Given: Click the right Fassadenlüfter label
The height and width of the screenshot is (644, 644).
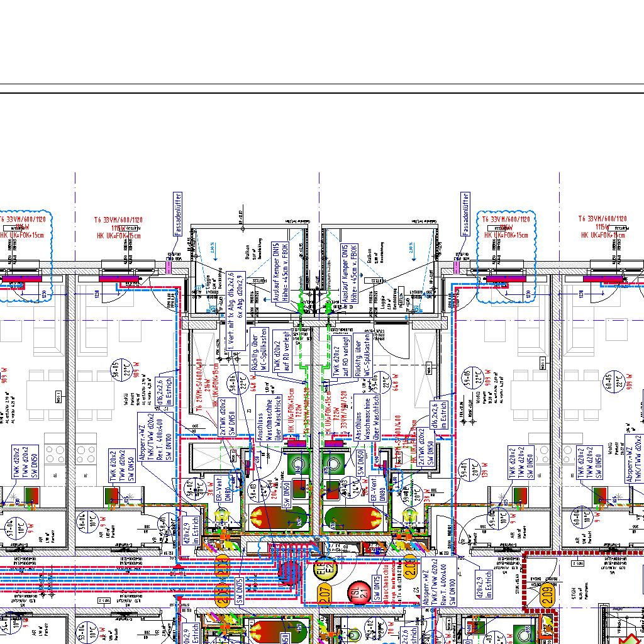Looking at the screenshot, I should 465,214.
